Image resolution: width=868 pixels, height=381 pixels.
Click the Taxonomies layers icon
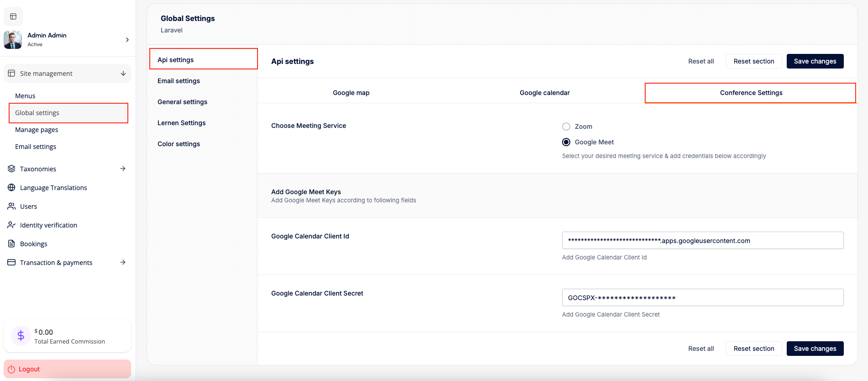click(11, 169)
